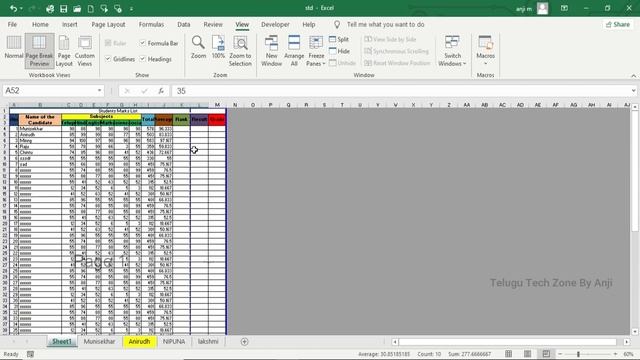This screenshot has width=640, height=360.
Task: Click the vertical scrollbar down arrow
Action: 635,331
